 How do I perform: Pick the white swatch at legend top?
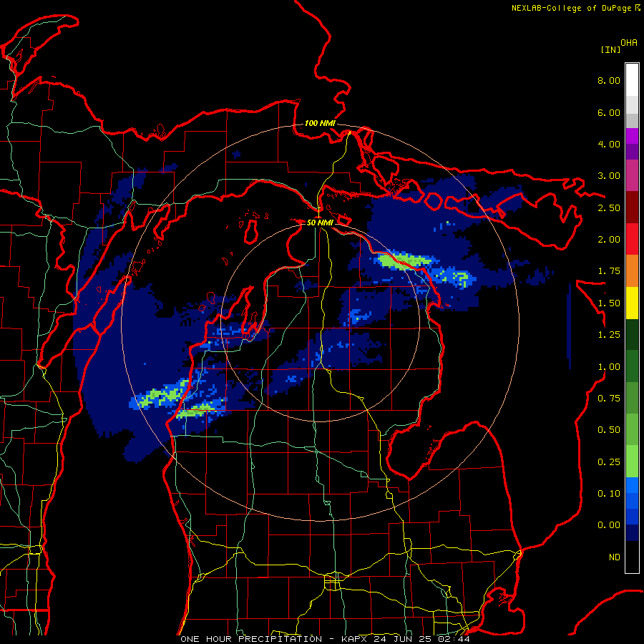coord(632,80)
